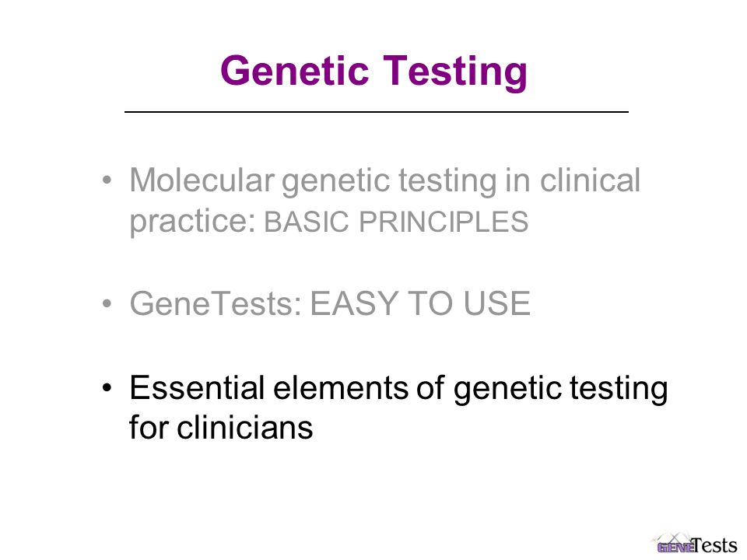Click the Essential elements of genetic testing line
This screenshot has height=560, width=747.
pos(398,389)
